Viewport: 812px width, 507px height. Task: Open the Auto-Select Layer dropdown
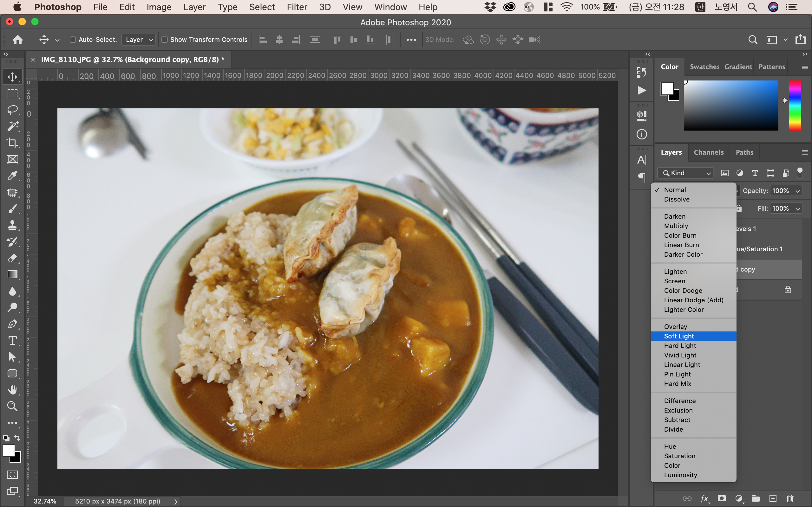tap(139, 40)
